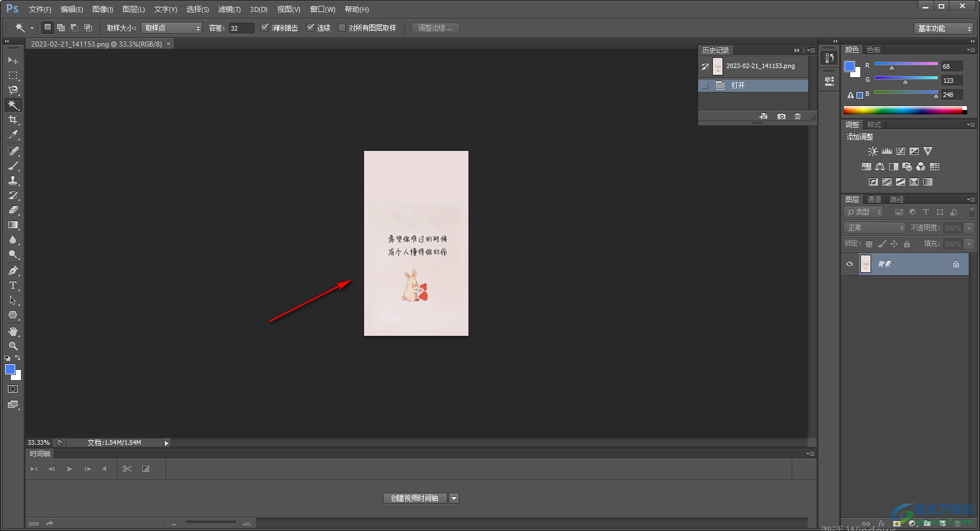Select the Rectangular Marquee tool
Viewport: 980px width, 531px height.
pos(13,75)
